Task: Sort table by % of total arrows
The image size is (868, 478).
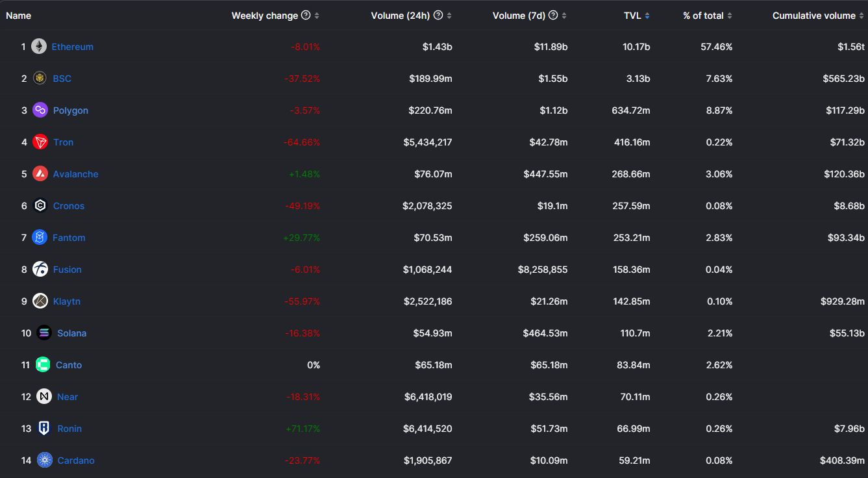Action: [730, 16]
